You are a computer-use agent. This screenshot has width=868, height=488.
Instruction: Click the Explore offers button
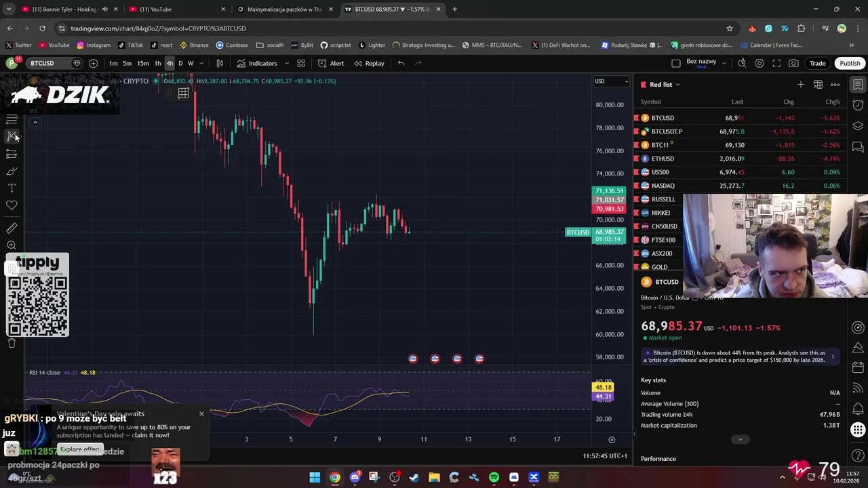(x=80, y=449)
